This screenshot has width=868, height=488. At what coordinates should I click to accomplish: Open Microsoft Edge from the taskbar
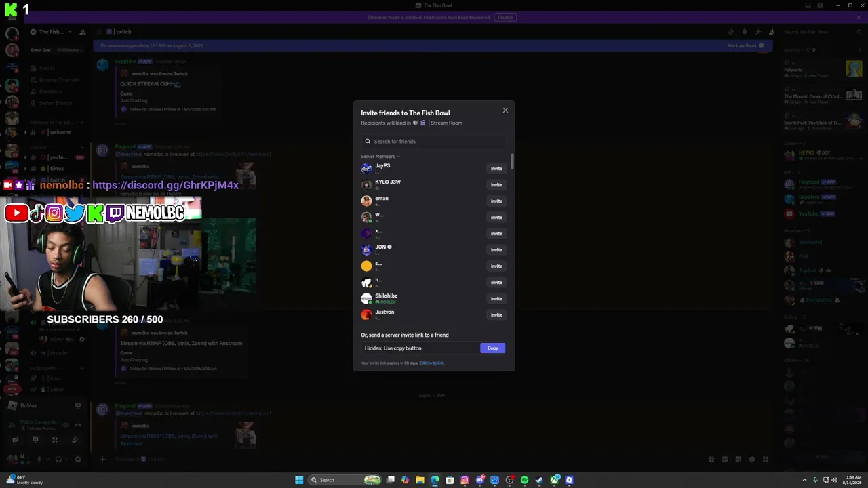pyautogui.click(x=435, y=480)
